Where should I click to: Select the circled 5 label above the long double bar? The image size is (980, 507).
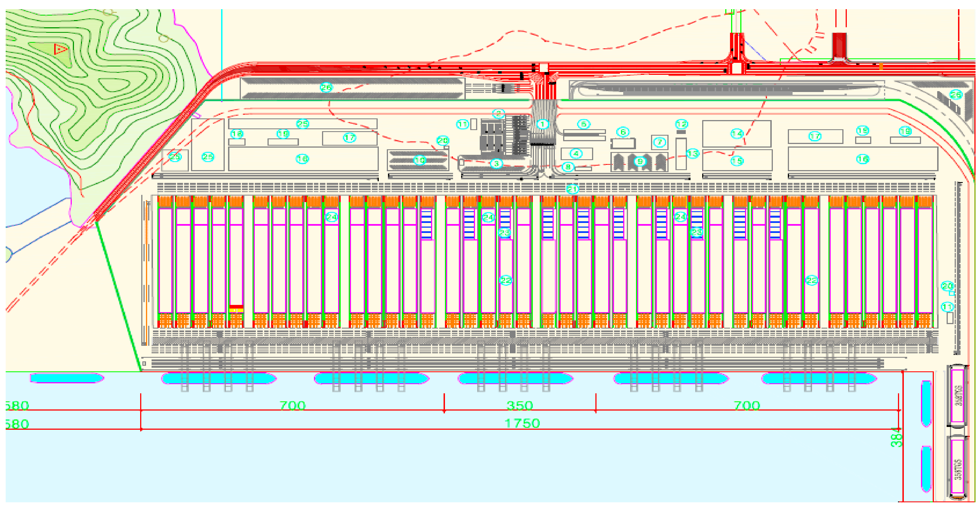[584, 124]
